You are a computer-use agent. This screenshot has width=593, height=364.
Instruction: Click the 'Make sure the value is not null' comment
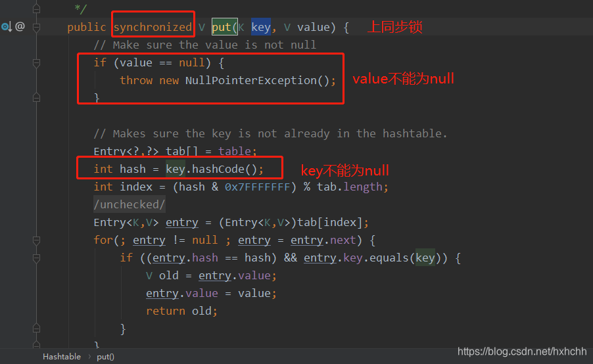tap(205, 45)
